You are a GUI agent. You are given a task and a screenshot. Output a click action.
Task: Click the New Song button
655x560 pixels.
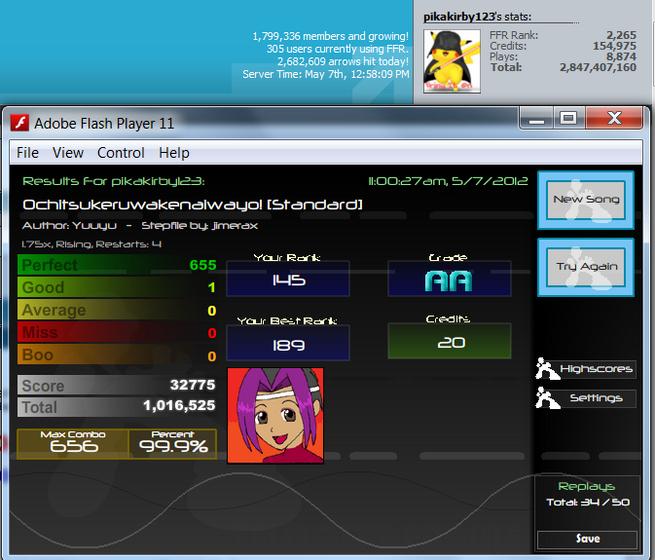586,200
